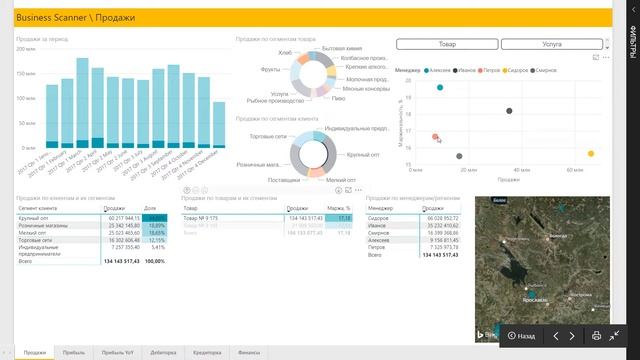This screenshot has height=360, width=640.
Task: Sort clients table by Доля column
Action: pyautogui.click(x=150, y=208)
